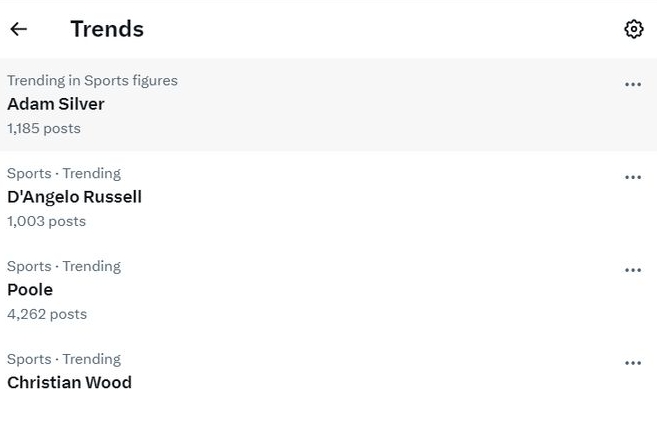The height and width of the screenshot is (438, 658).
Task: Click the blank header area beside the Trends title
Action: pyautogui.click(x=380, y=29)
